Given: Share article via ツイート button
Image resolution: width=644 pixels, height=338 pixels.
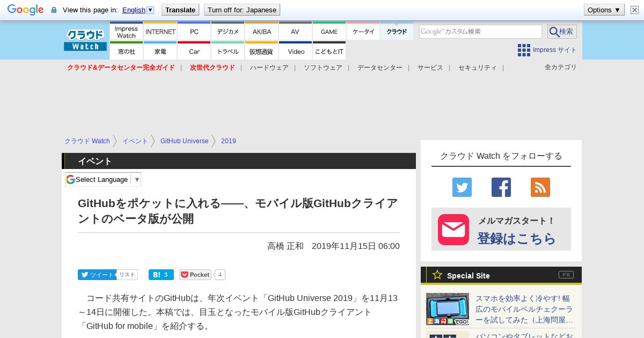Looking at the screenshot, I should (97, 275).
